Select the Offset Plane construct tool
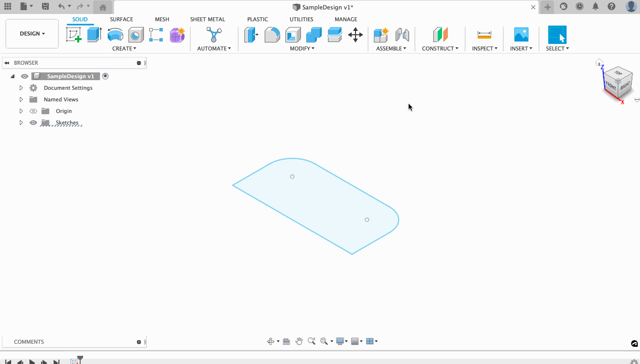The height and width of the screenshot is (364, 640). [x=440, y=35]
